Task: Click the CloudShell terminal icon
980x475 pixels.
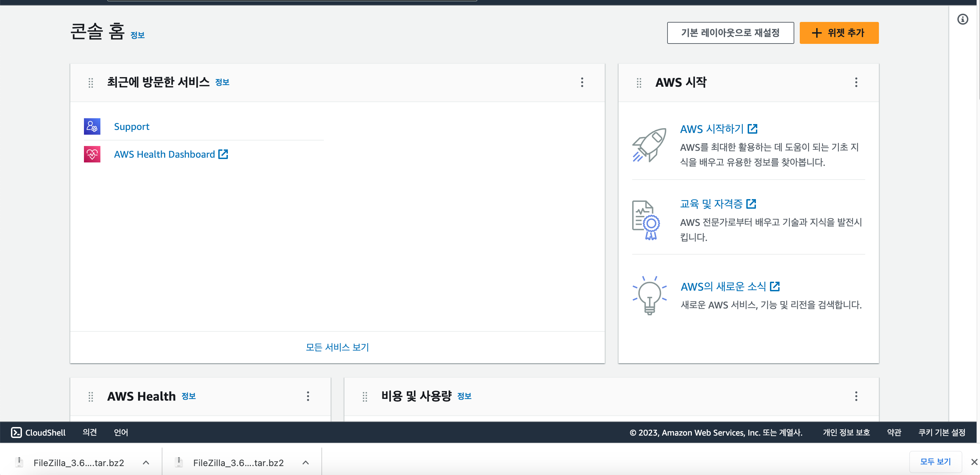Action: pyautogui.click(x=16, y=433)
